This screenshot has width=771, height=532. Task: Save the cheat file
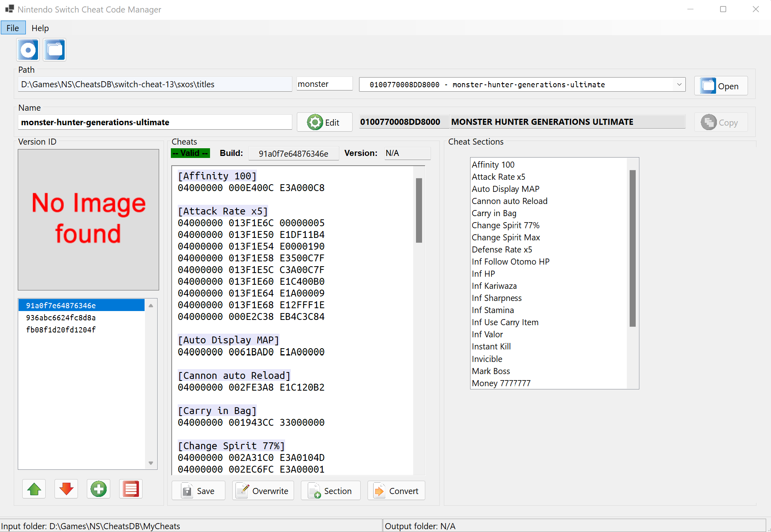tap(198, 491)
